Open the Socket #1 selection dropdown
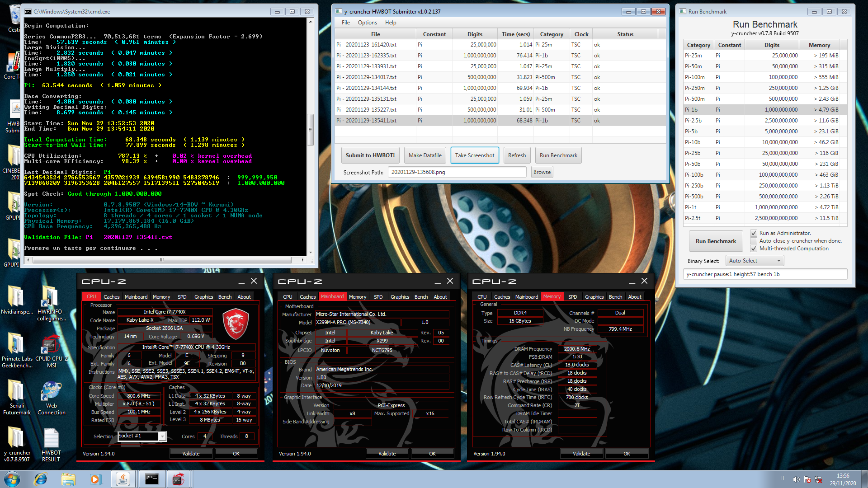 point(142,436)
